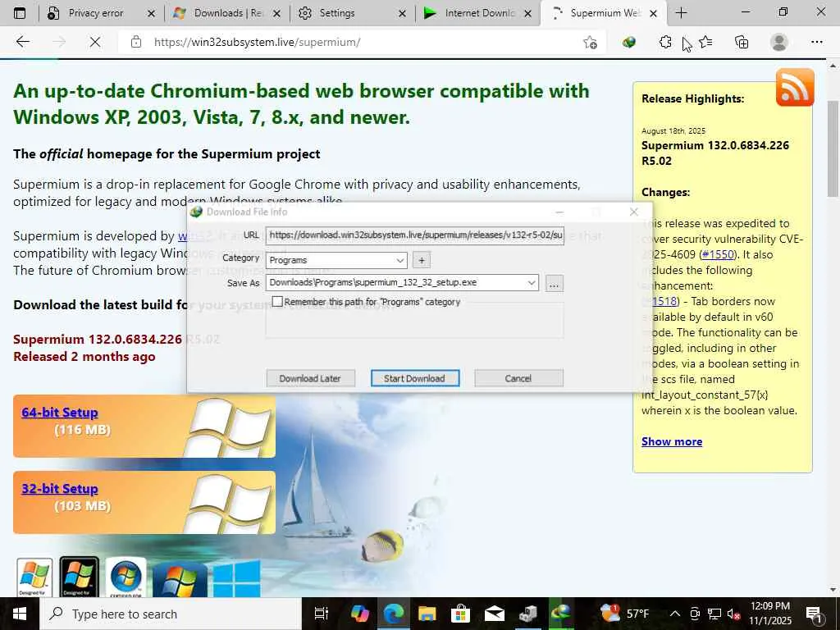
Task: Click the Show more link in Release Highlights
Action: tap(672, 441)
